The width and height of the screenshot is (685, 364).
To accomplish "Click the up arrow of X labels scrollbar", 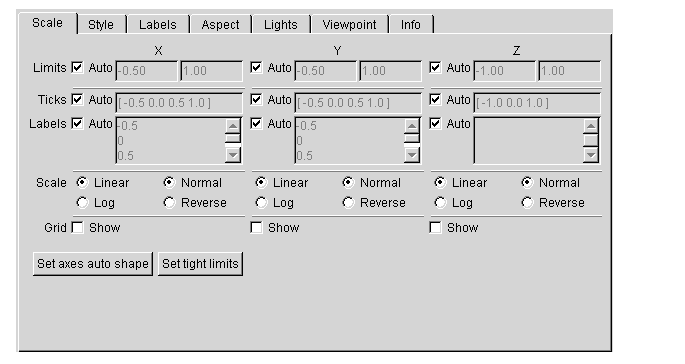I will [233, 126].
